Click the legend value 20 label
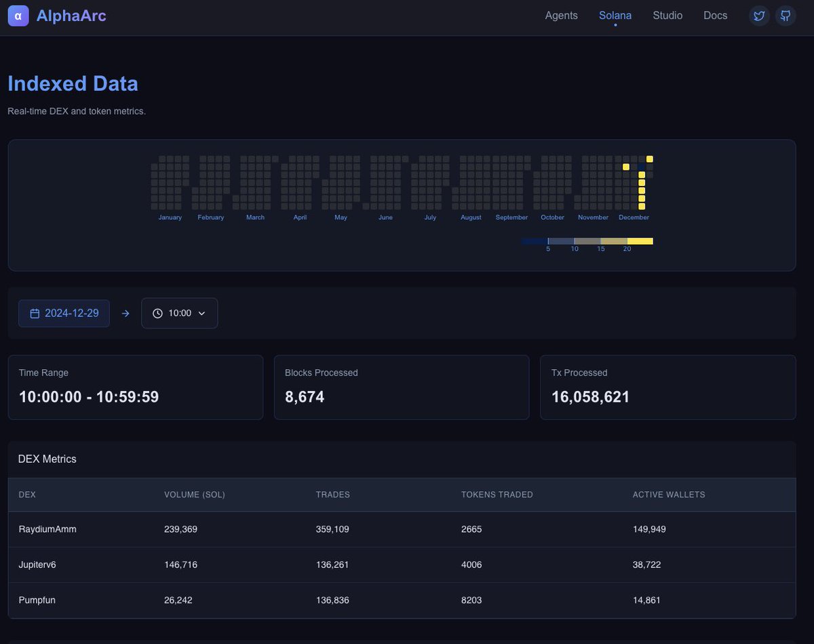 pos(627,249)
